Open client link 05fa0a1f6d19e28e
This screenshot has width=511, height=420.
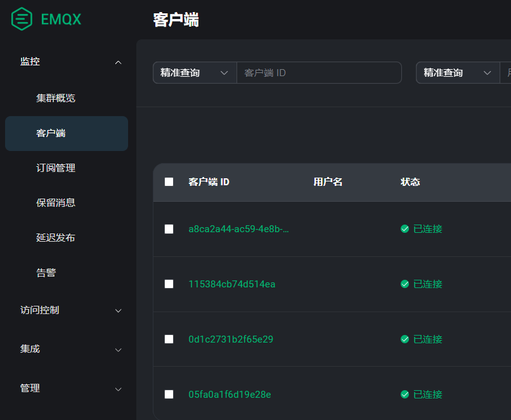tap(230, 395)
